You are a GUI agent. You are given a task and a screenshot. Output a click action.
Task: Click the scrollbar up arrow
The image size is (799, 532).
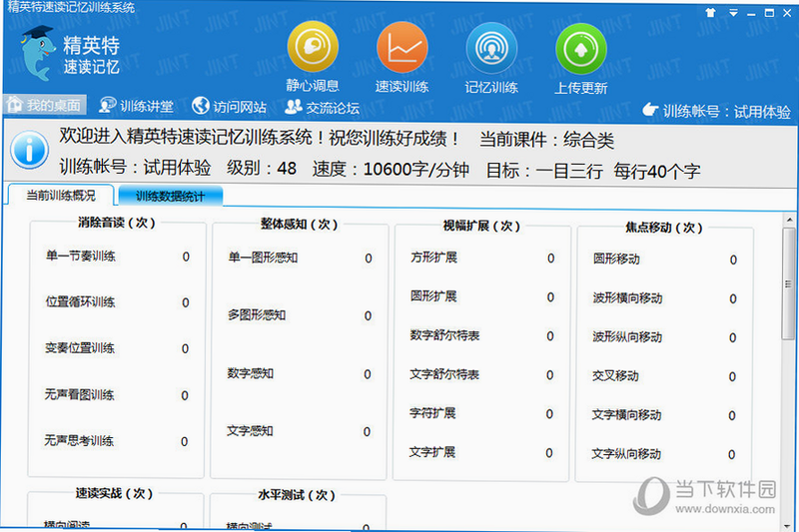click(x=789, y=220)
